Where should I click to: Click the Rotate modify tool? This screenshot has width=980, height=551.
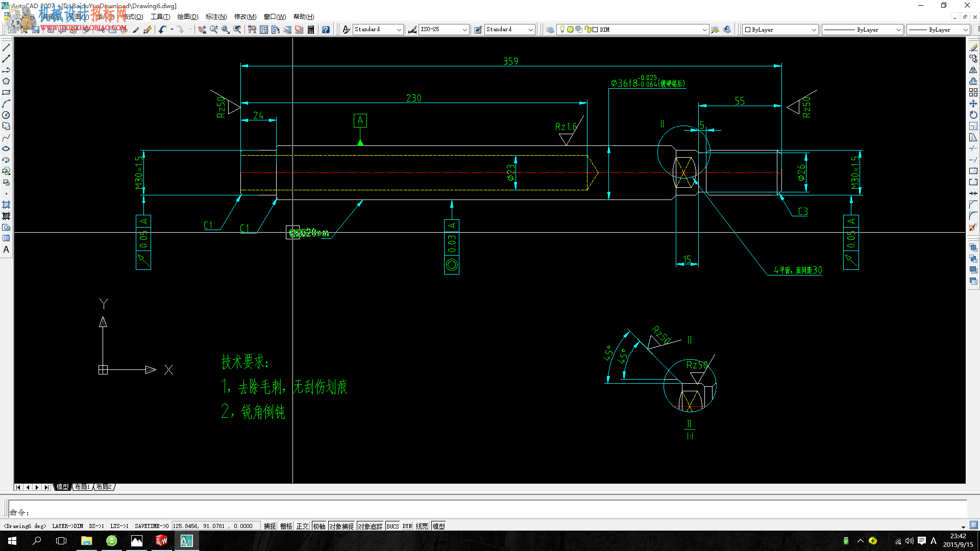[973, 115]
